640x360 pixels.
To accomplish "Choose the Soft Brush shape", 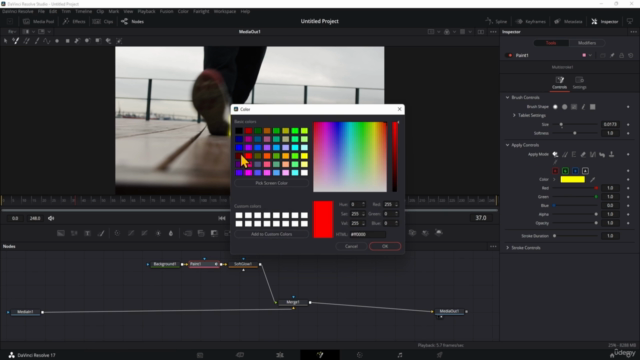I will click(555, 107).
